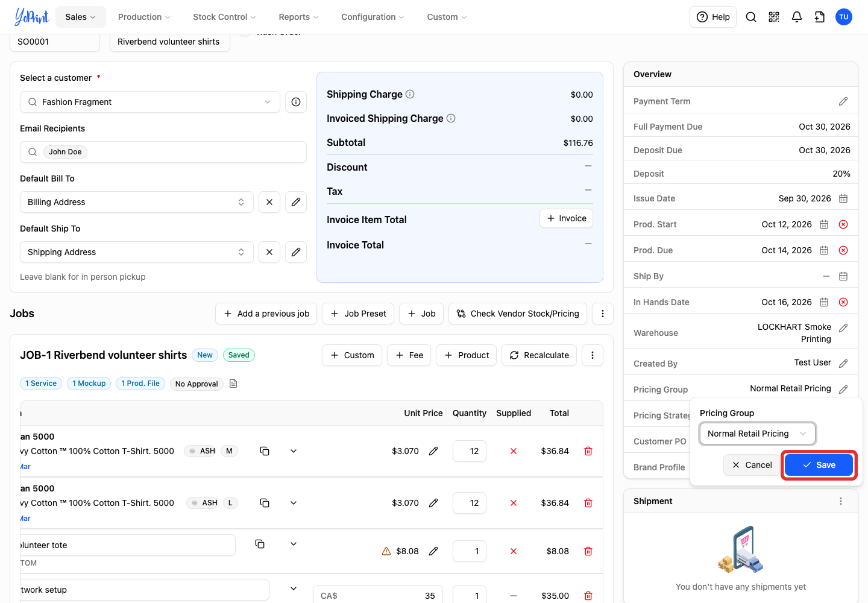Edit the Warehouse pencil icon
Image resolution: width=868 pixels, height=603 pixels.
point(843,328)
